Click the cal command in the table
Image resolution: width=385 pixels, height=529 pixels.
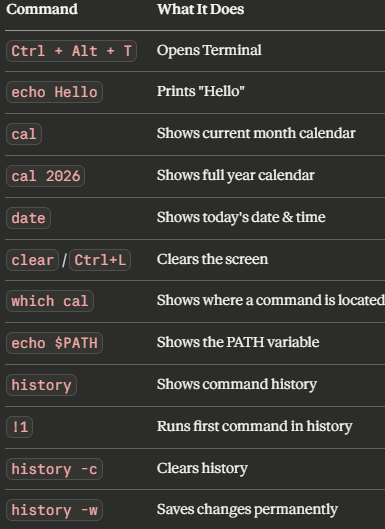pos(24,134)
